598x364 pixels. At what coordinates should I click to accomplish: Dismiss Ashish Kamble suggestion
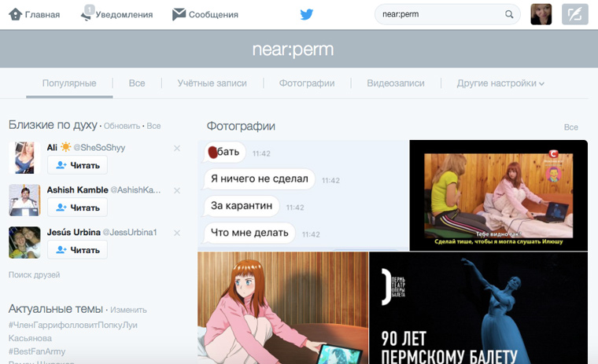(177, 190)
